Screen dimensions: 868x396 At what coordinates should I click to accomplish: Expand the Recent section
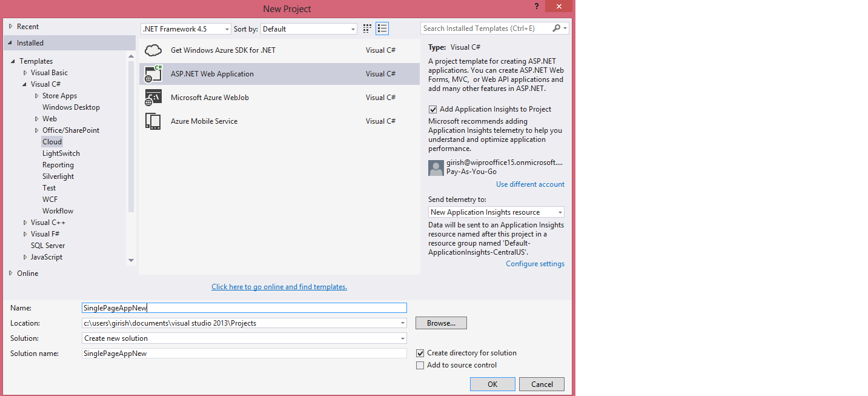(11, 27)
